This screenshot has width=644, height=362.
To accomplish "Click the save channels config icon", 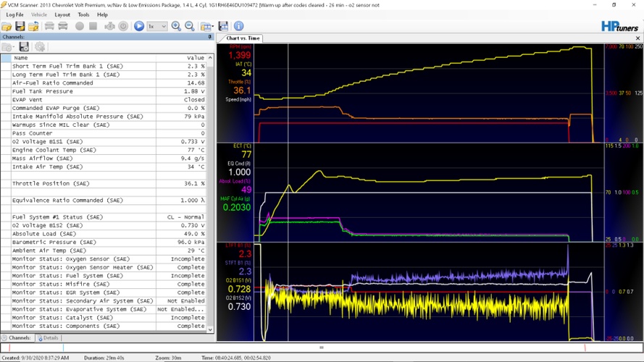I will coord(24,47).
